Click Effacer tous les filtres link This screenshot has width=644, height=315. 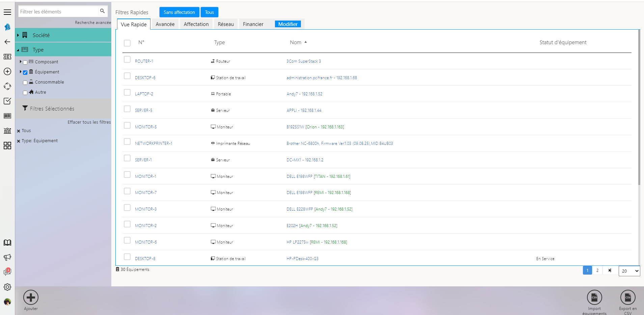pos(89,122)
